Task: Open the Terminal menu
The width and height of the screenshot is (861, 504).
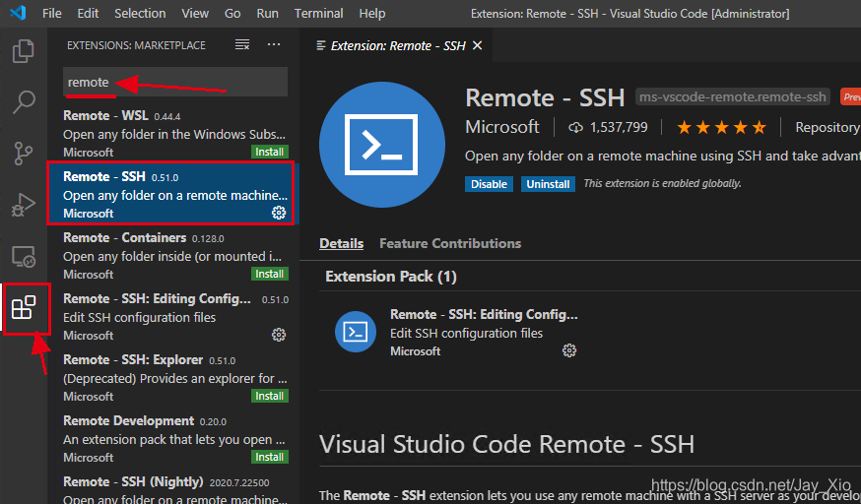Action: pyautogui.click(x=319, y=13)
